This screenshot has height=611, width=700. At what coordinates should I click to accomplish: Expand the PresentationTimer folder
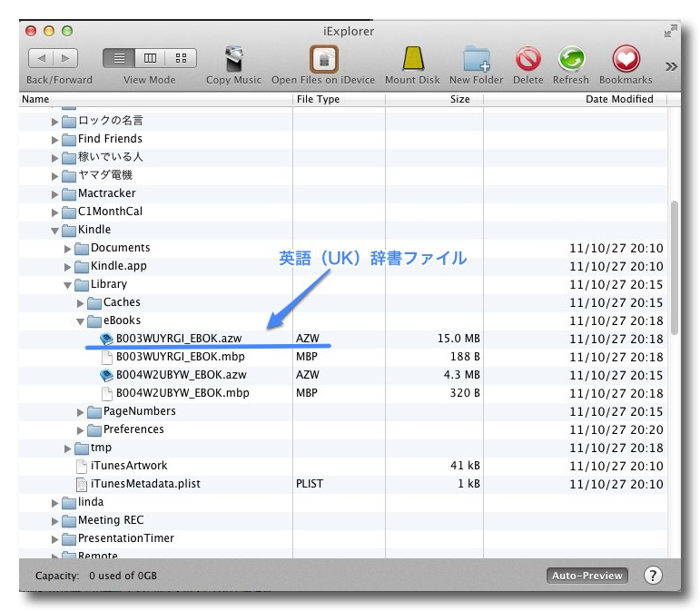[54, 539]
